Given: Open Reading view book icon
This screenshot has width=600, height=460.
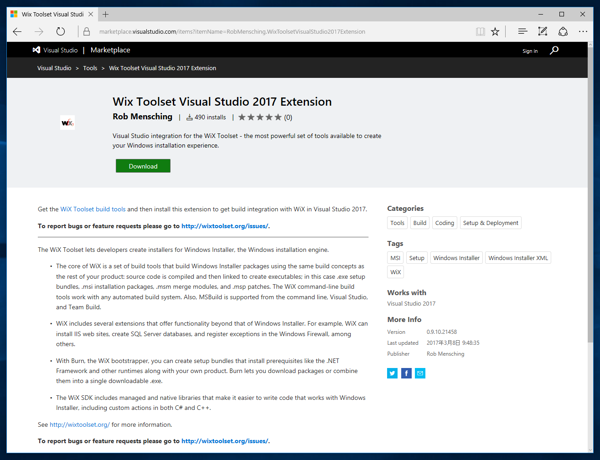Looking at the screenshot, I should pyautogui.click(x=480, y=32).
